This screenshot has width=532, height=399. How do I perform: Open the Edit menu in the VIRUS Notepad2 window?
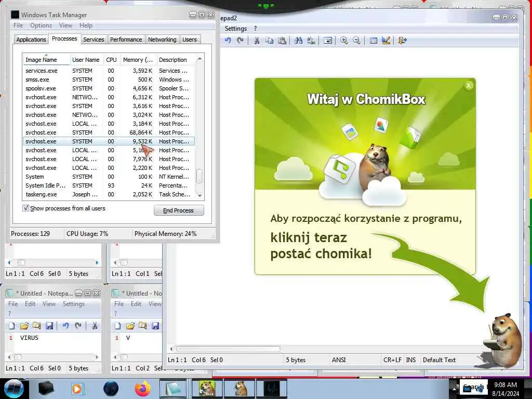pyautogui.click(x=30, y=303)
